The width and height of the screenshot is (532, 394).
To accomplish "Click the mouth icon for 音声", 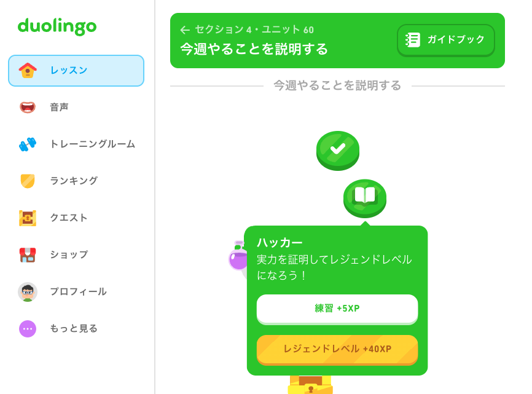I will (28, 107).
